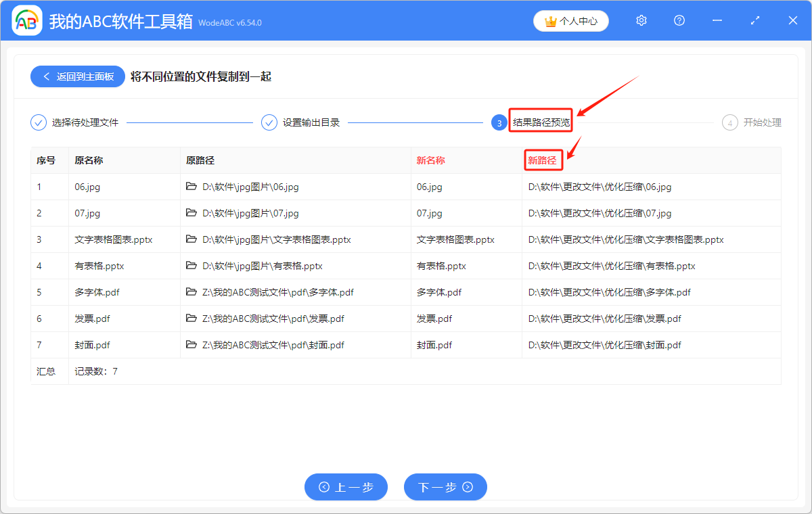Open folder icon next to 封面.pdf path

tap(191, 345)
